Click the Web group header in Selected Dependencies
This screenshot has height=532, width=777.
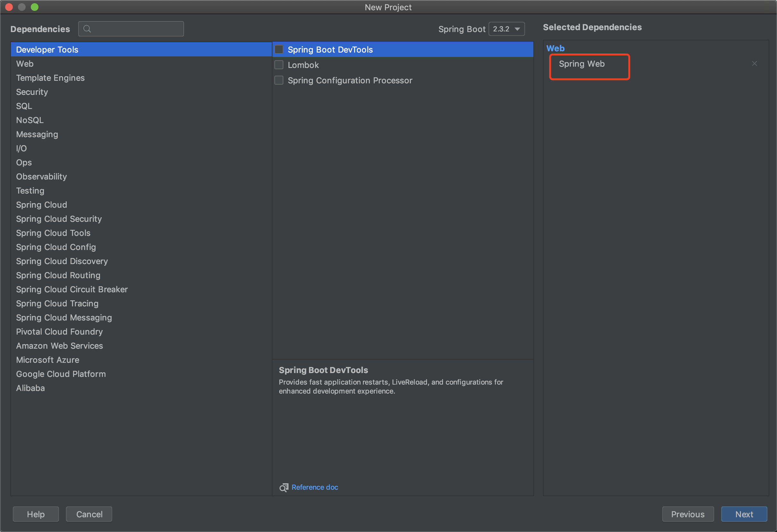(555, 48)
